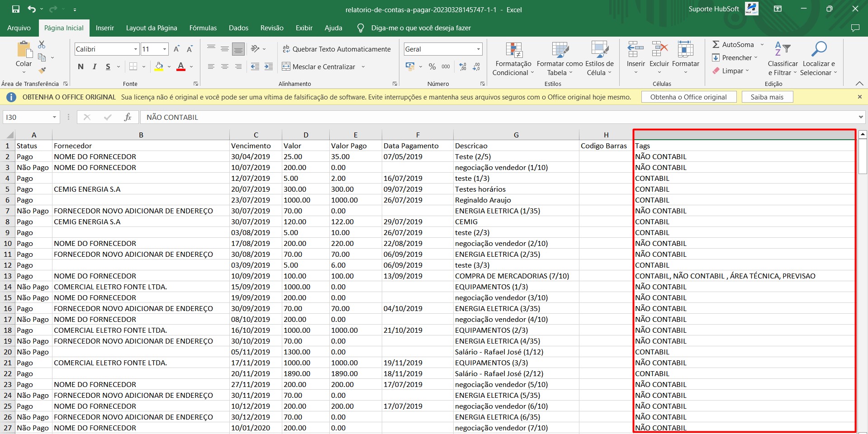
Task: Open Mesclar e Centralizar dropdown arrow
Action: click(x=363, y=67)
